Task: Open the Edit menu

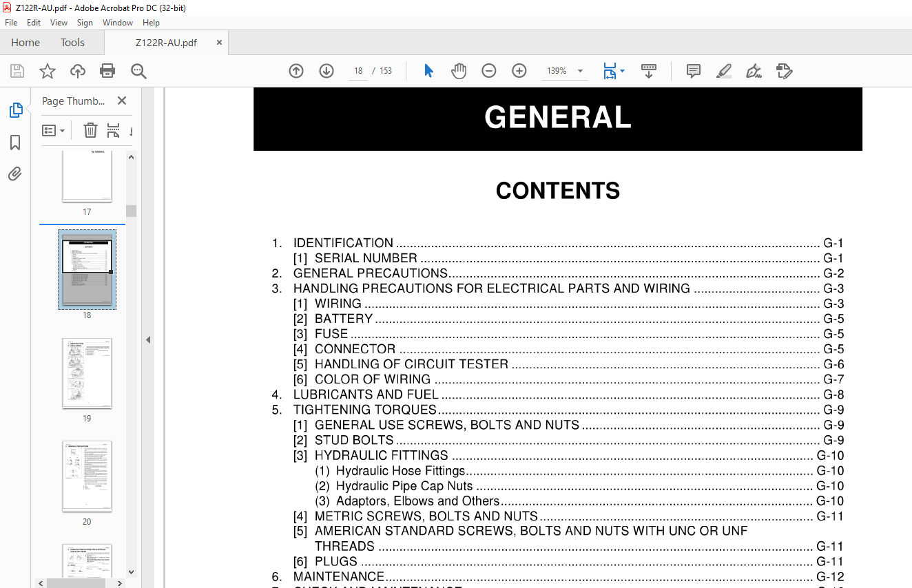Action: [34, 23]
